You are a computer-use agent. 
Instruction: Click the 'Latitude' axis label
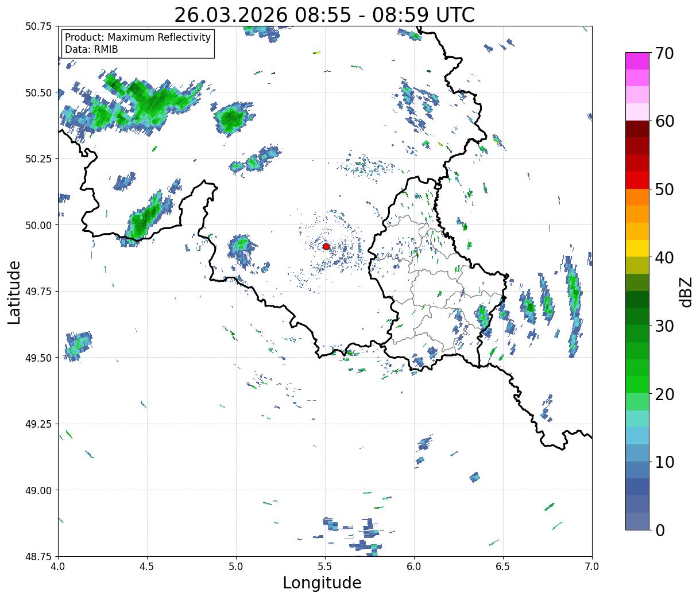coord(14,292)
